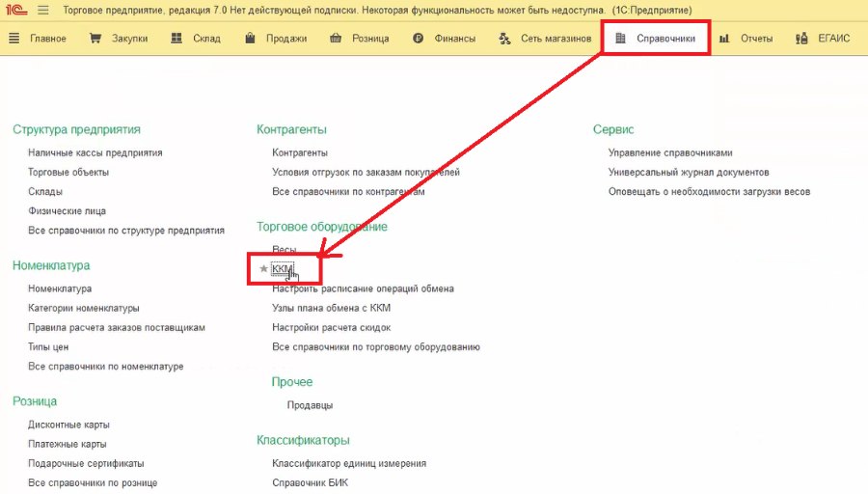This screenshot has width=868, height=494.
Task: Open Универсальный журнал документов
Action: pos(689,172)
